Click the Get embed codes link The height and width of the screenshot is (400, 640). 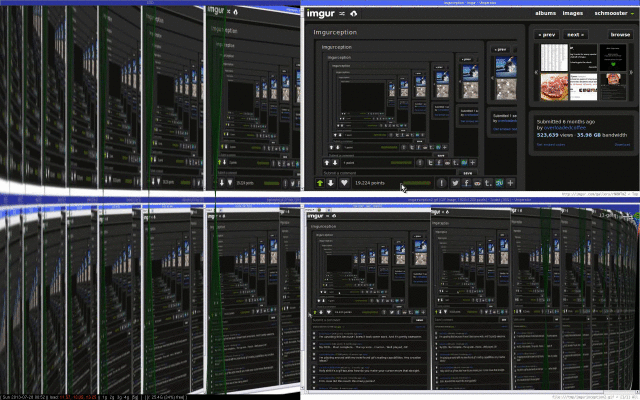pyautogui.click(x=551, y=144)
